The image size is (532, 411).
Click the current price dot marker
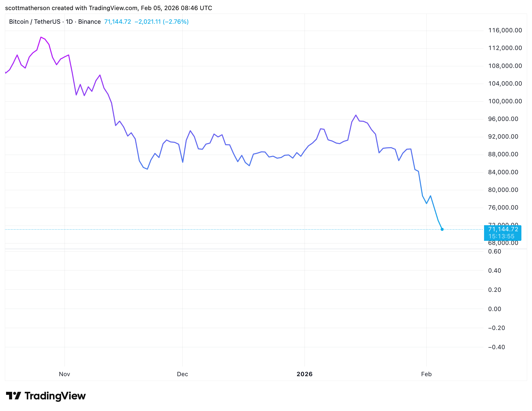pyautogui.click(x=442, y=229)
